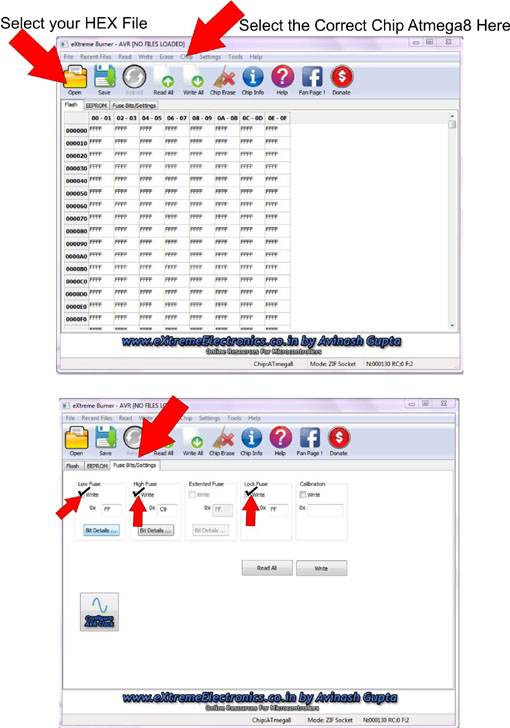Click the hex grid scrollbar down arrow

point(452,326)
